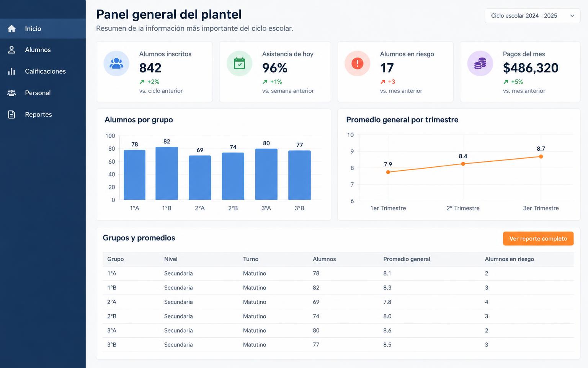Screen dimensions: 588x368
Task: Click the red alert icon on Alumnos en riesgo card
Action: point(357,63)
